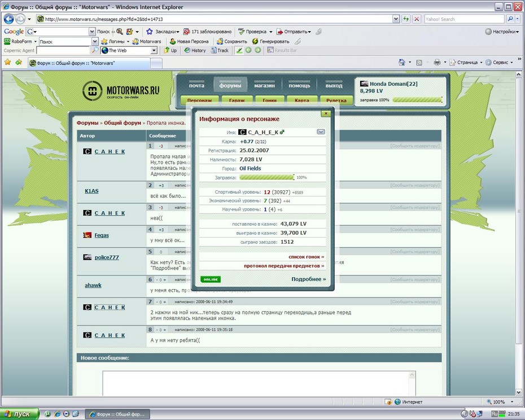Click the выход logout tab
Screen dimensions: 525x420
click(334, 85)
